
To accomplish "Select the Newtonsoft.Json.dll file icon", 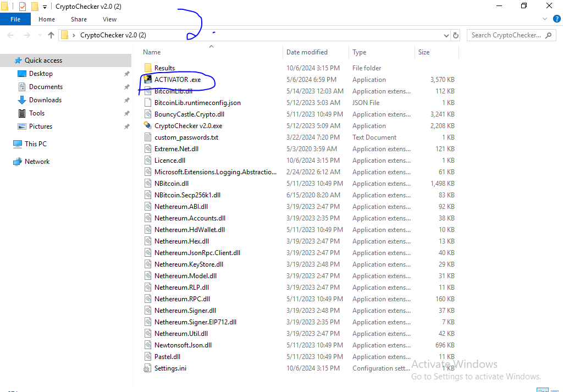I will [147, 345].
